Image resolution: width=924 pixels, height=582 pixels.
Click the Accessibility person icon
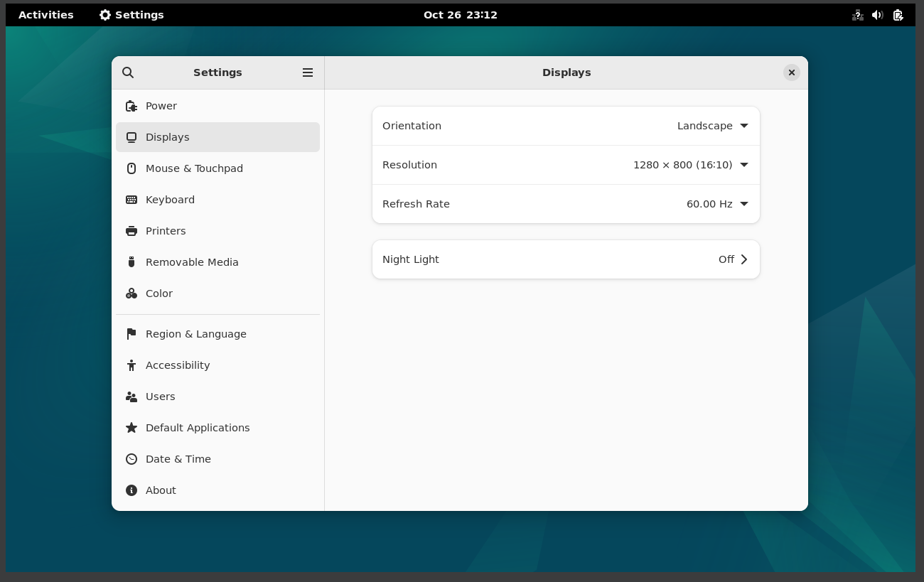click(131, 365)
